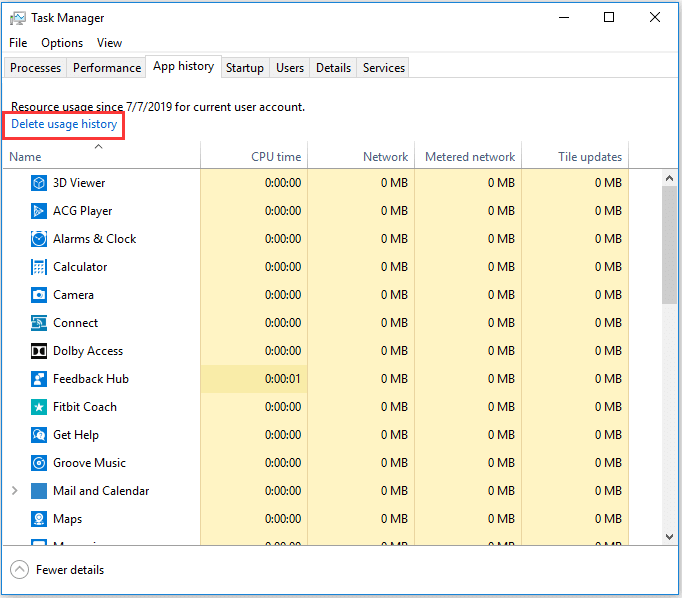
Task: Switch to the Users tab
Action: (x=290, y=68)
